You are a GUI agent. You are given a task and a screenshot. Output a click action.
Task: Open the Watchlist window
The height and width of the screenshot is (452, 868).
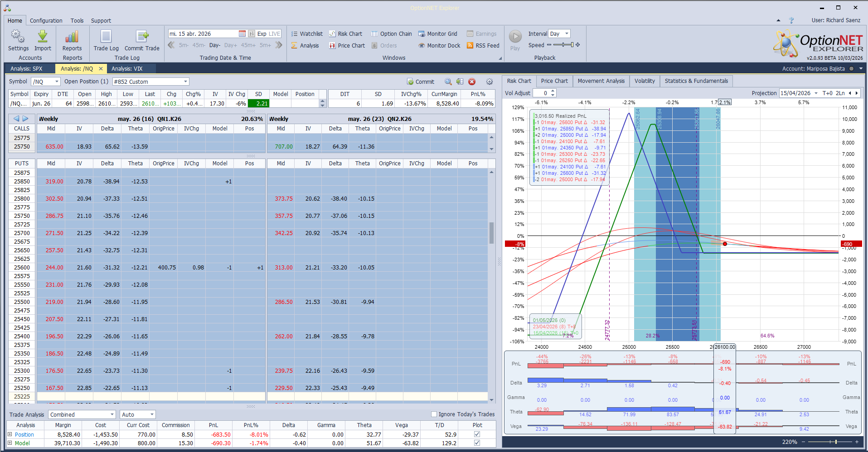(x=307, y=34)
